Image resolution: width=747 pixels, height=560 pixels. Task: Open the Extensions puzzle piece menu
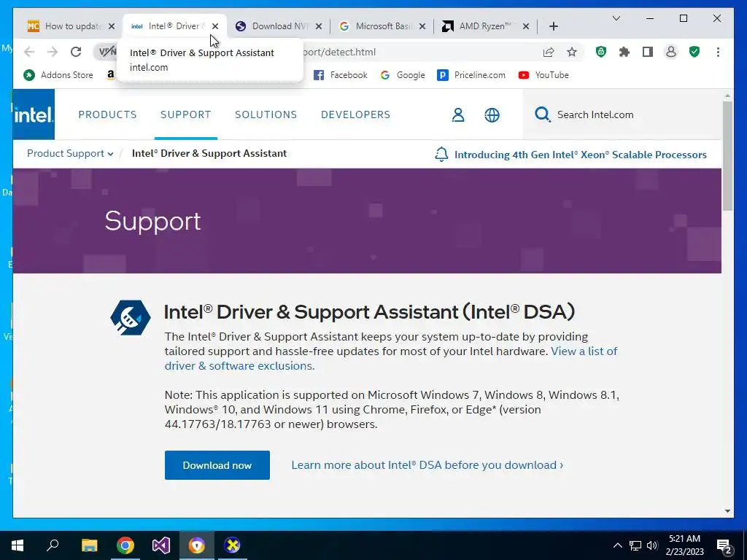coord(624,52)
